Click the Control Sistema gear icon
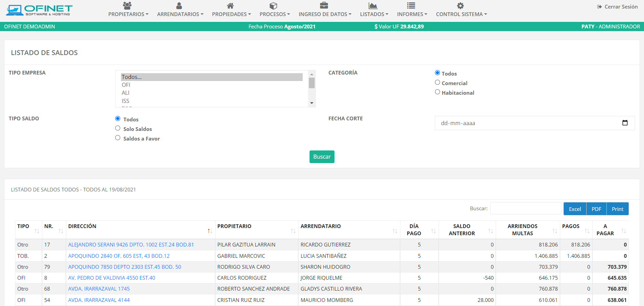Viewport: 644px width, 306px height. coord(461,6)
